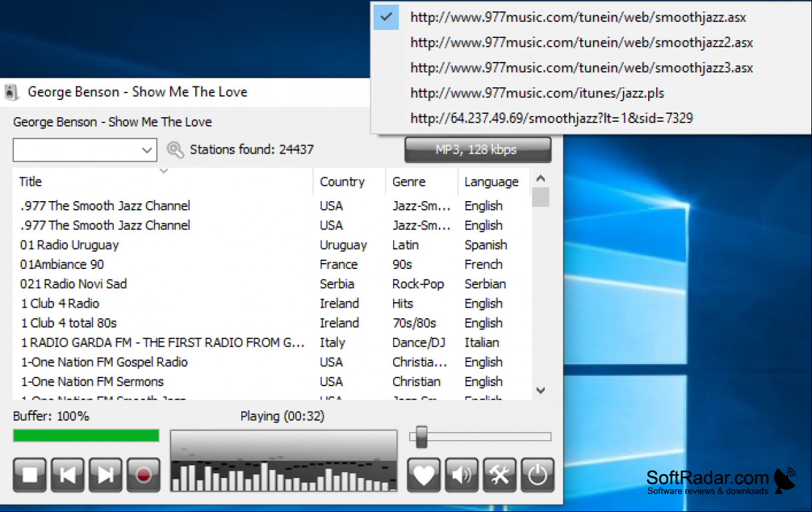The height and width of the screenshot is (512, 812).
Task: Select the 01 Radio Uruguay station
Action: (273, 245)
